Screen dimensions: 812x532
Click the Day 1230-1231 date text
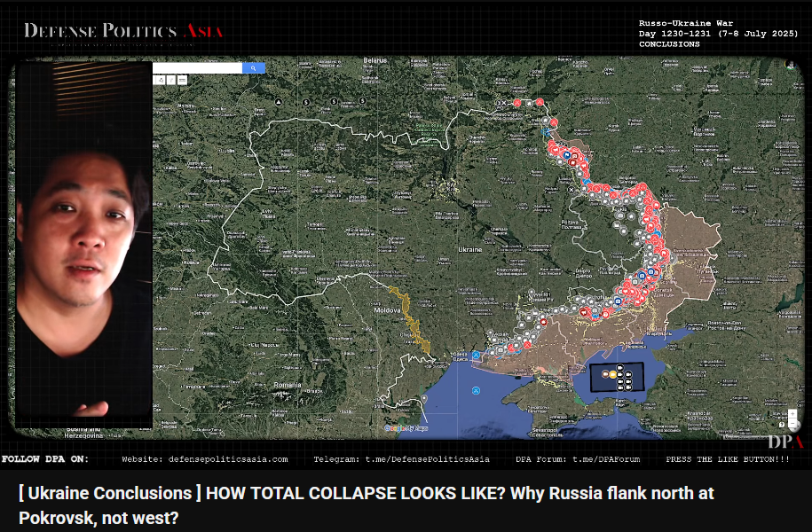click(x=718, y=34)
